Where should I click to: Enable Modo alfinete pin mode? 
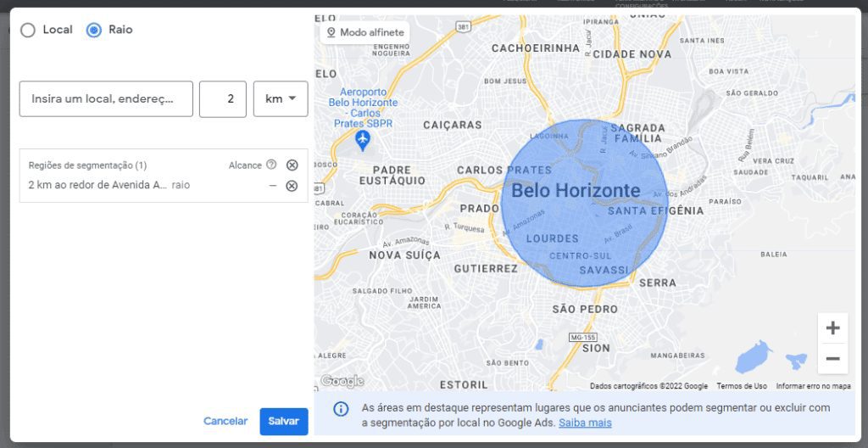(x=365, y=33)
